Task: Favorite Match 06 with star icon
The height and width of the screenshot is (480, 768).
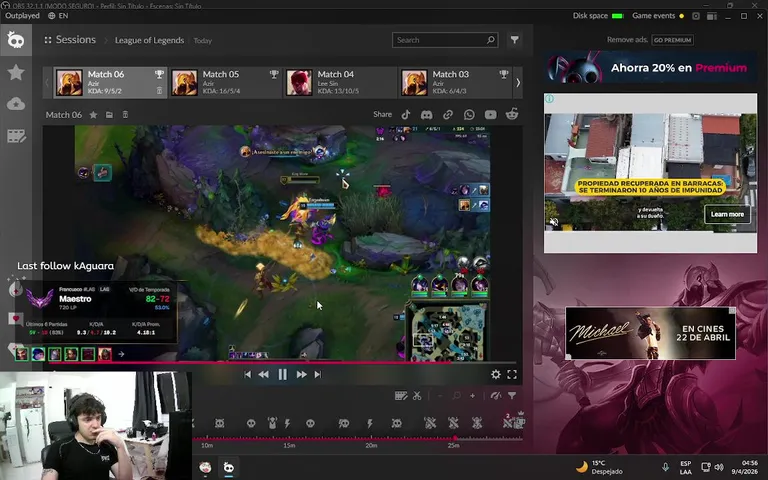Action: coord(93,115)
